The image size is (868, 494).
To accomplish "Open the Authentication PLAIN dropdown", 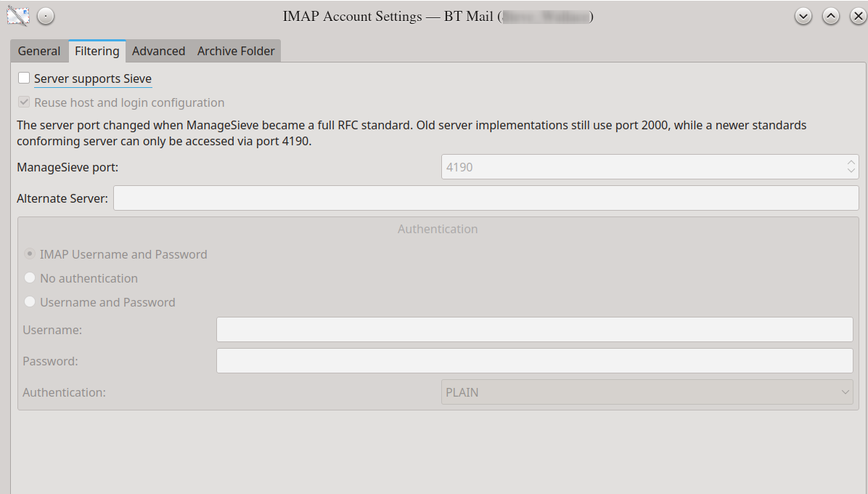I will [647, 392].
